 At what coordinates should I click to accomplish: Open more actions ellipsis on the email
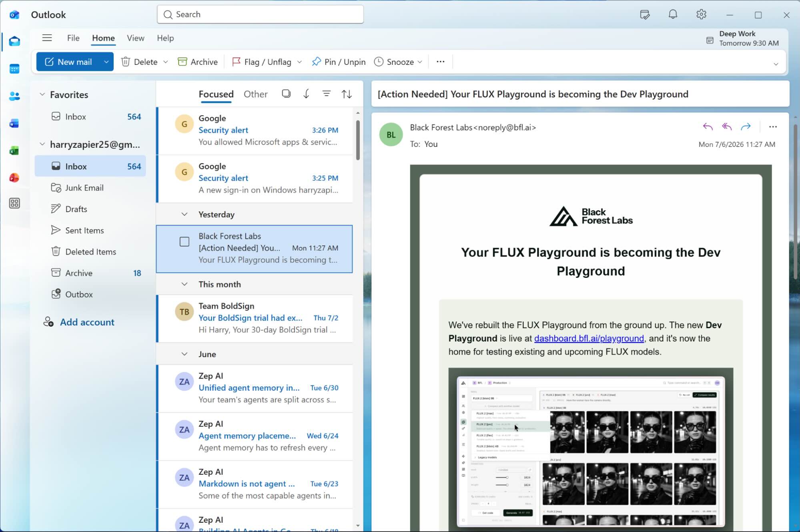click(773, 127)
